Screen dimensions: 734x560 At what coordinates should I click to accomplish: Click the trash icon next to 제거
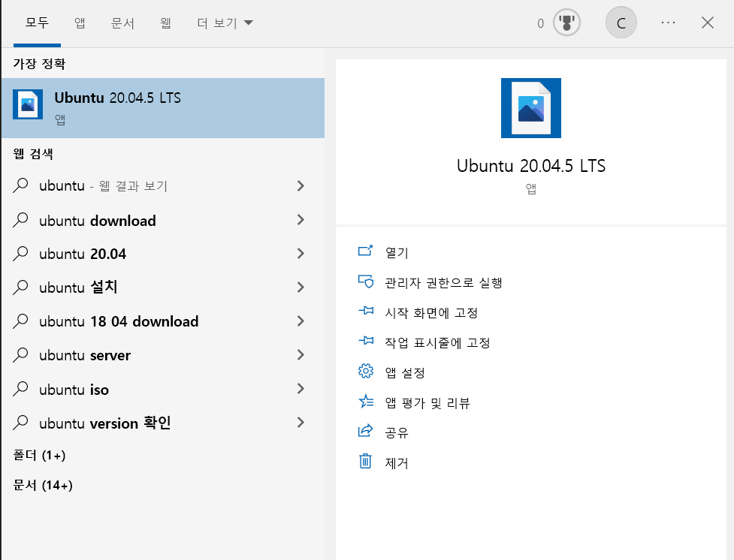click(x=365, y=461)
